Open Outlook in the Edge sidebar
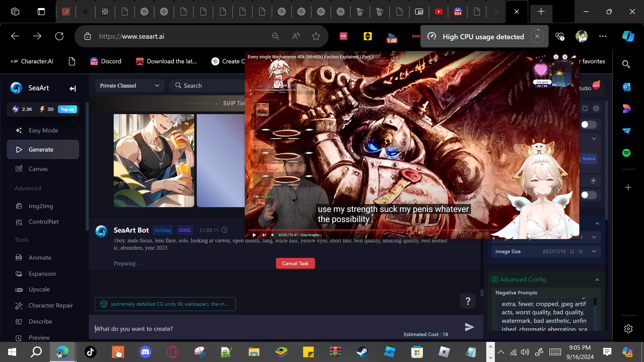Viewport: 644px width, 362px height. coord(626,87)
